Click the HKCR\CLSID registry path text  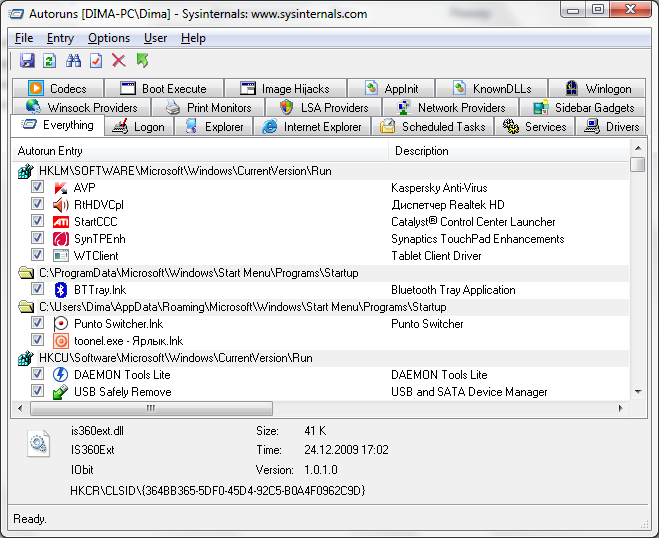[x=218, y=491]
